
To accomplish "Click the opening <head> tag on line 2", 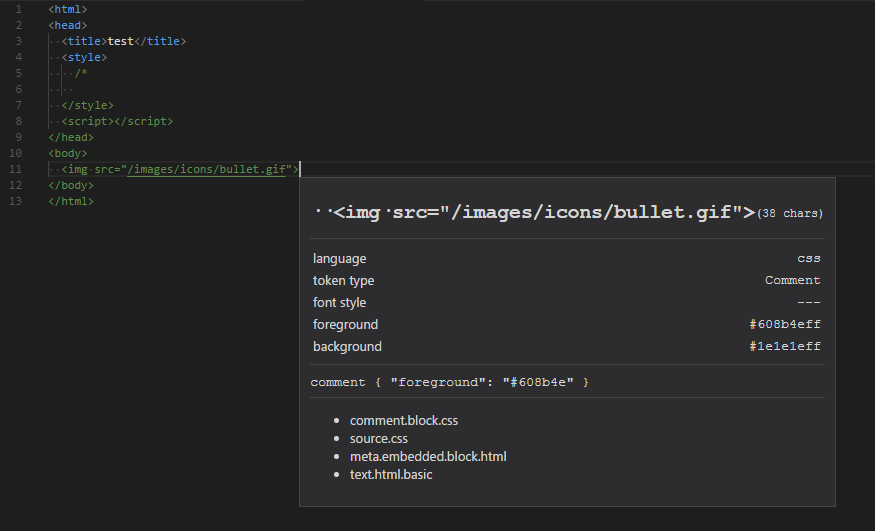I will coord(68,25).
